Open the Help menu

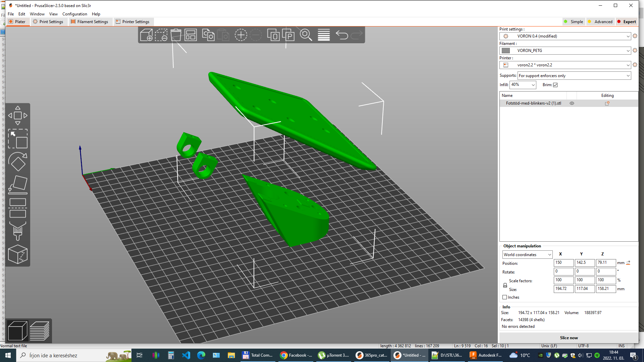(96, 14)
